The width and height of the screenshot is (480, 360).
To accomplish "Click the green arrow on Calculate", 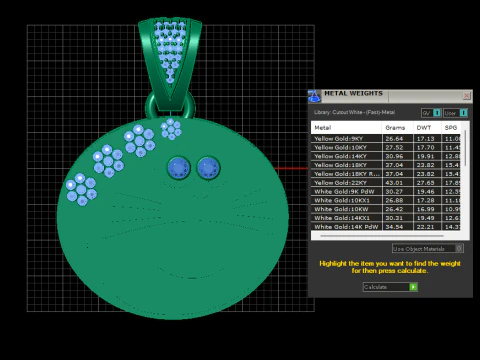I will tap(413, 287).
